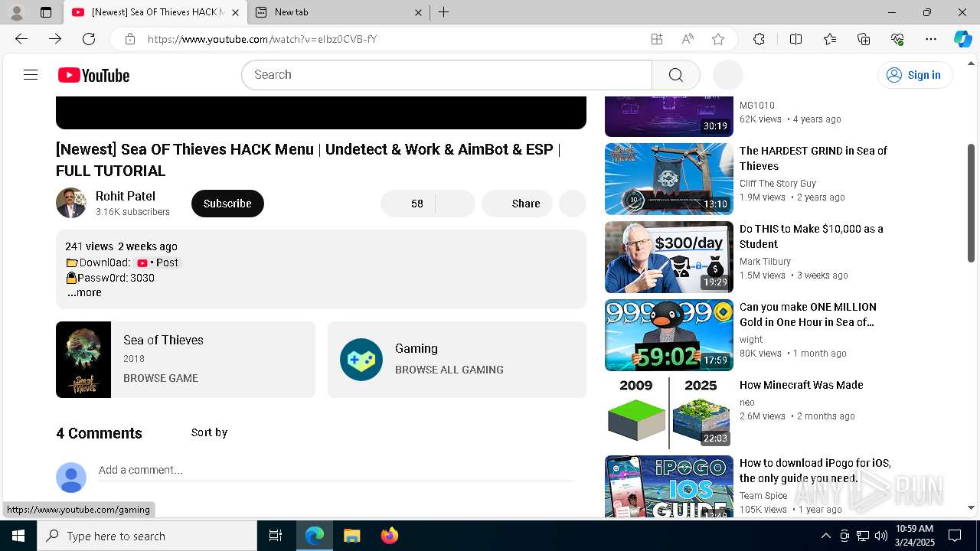
Task: Reload the page with refresh icon
Action: coord(89,39)
